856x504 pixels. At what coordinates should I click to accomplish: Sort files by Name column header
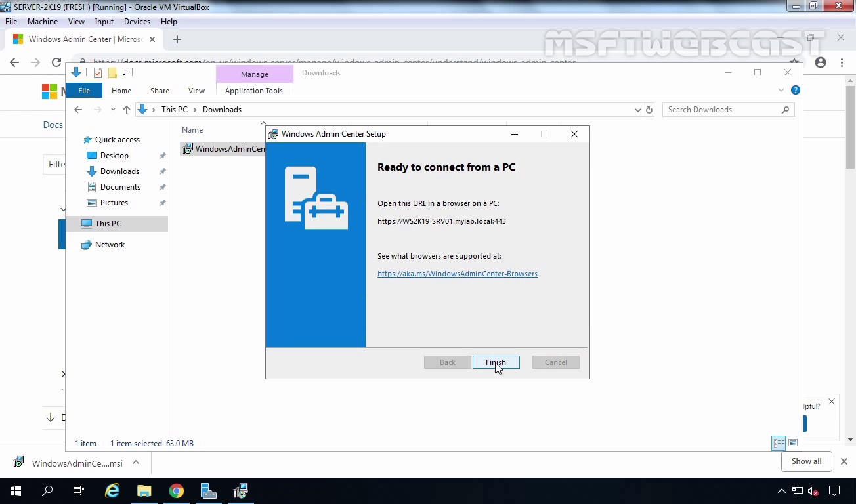pos(192,130)
